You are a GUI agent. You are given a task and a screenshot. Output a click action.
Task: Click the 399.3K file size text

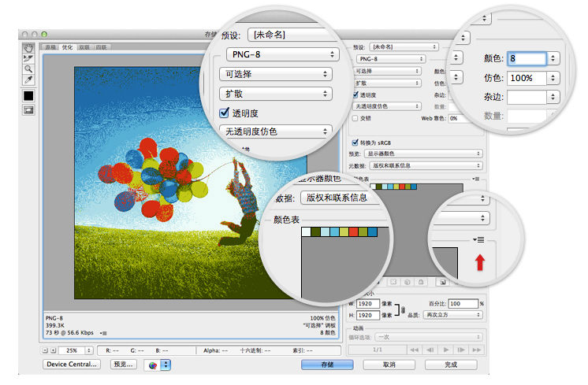point(55,325)
